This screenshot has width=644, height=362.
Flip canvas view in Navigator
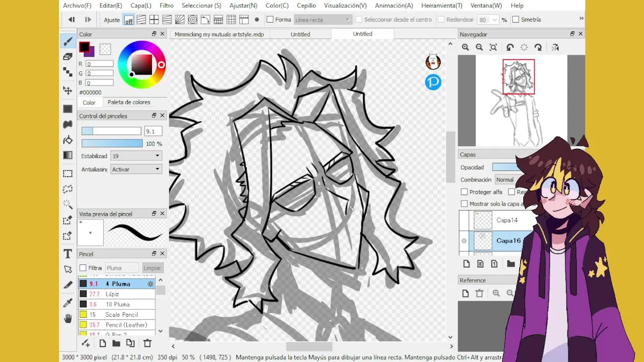[x=555, y=47]
